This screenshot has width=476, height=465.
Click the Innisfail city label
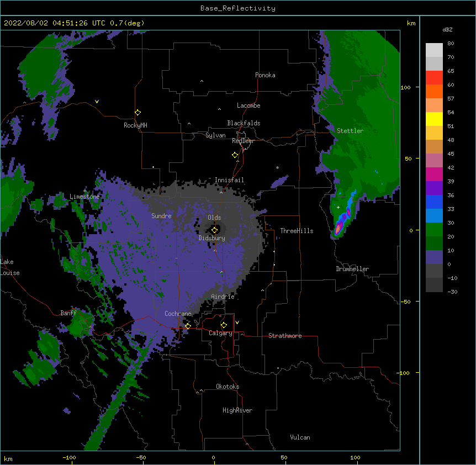point(229,180)
